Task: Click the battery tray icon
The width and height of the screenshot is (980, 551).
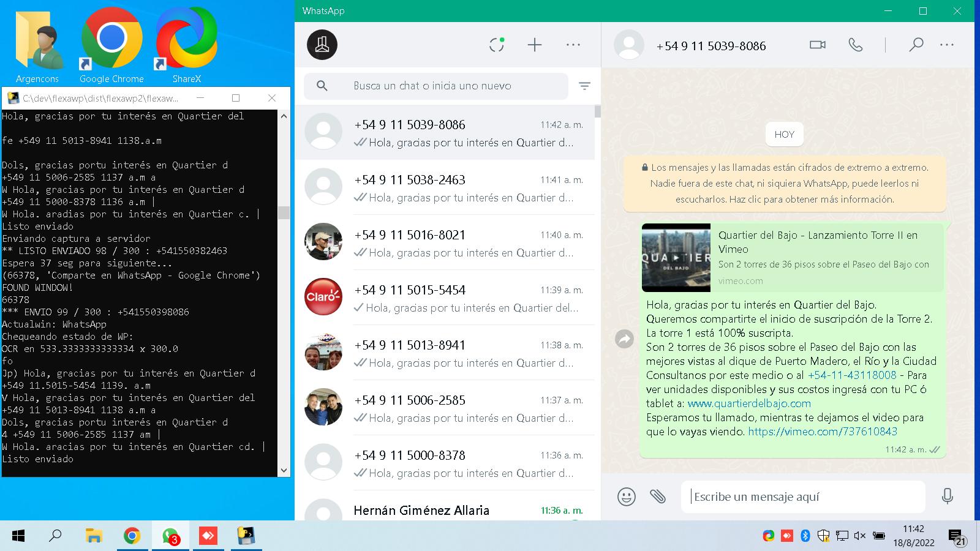Action: 879,536
